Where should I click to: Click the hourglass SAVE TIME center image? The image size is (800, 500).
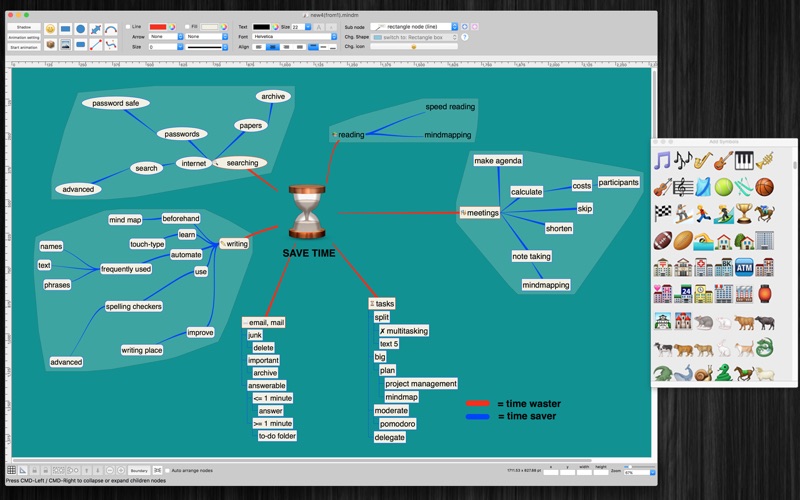pos(307,211)
